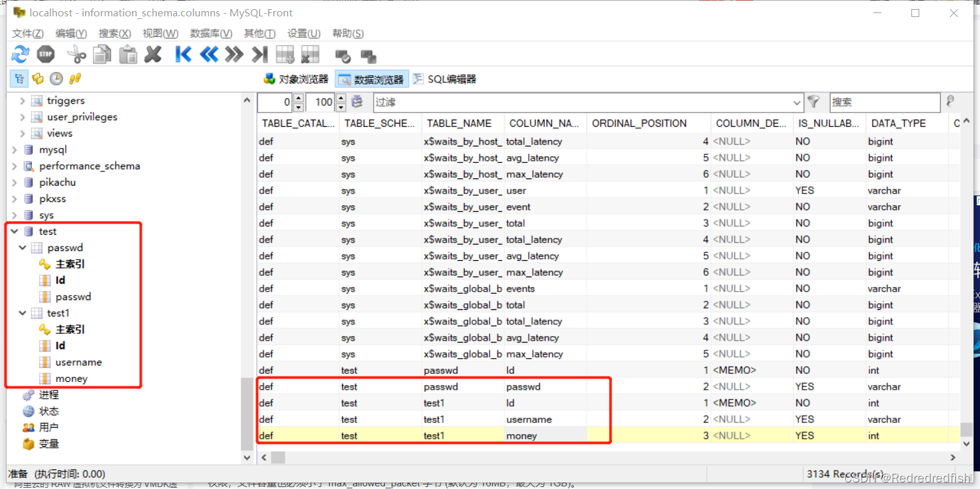Go to first record icon

(183, 54)
